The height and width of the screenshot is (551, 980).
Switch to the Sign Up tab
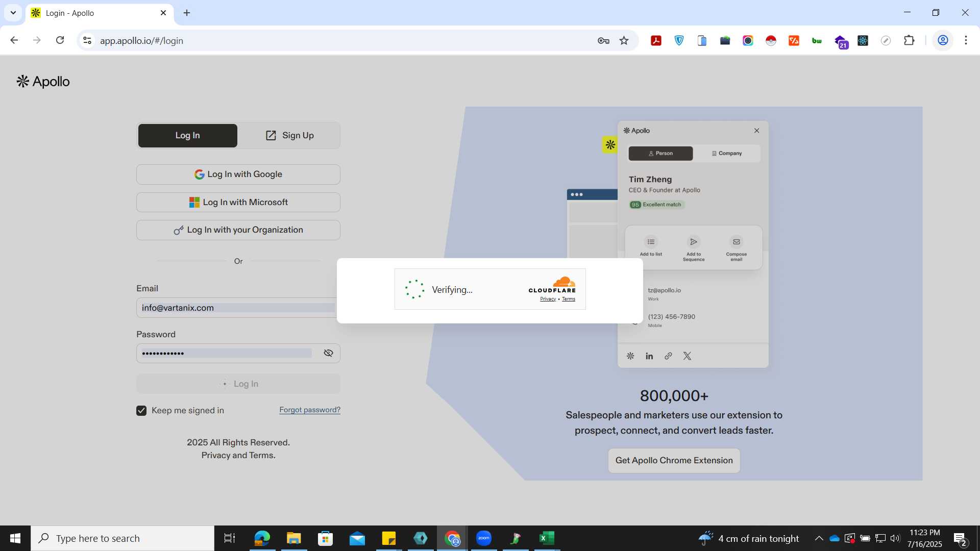(x=289, y=136)
